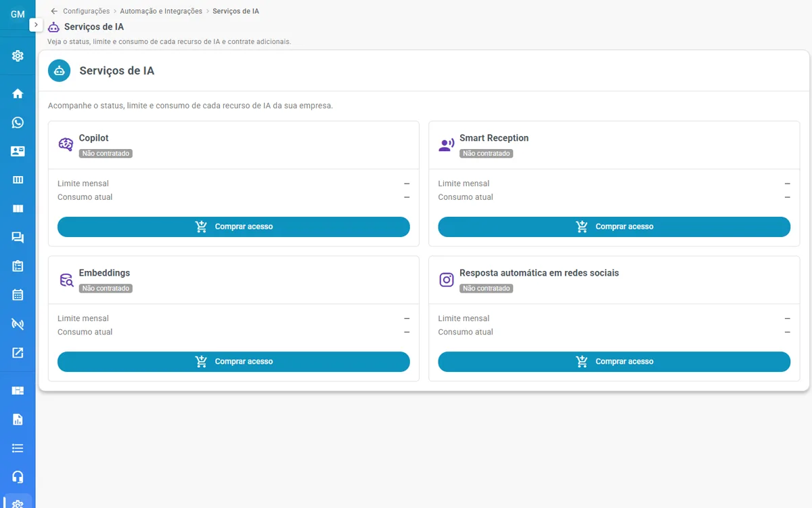The image size is (812, 508).
Task: Click 'Consumo atual' label in Embeddings card
Action: (x=85, y=332)
